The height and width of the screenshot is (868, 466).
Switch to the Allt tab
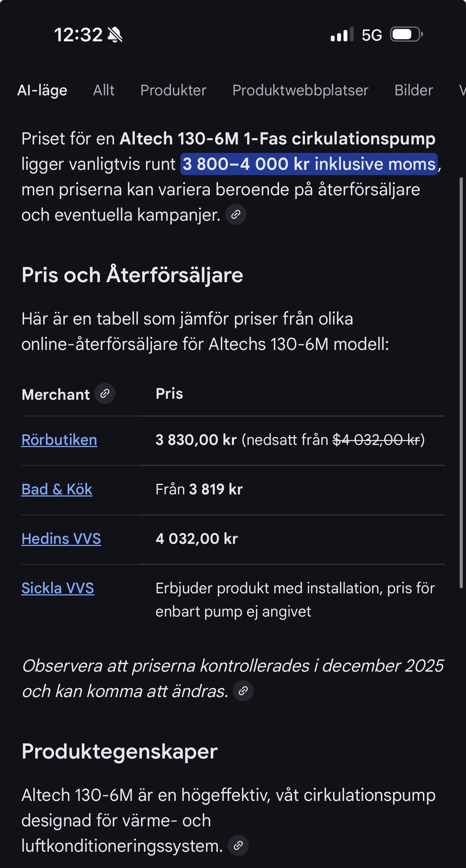tap(103, 90)
